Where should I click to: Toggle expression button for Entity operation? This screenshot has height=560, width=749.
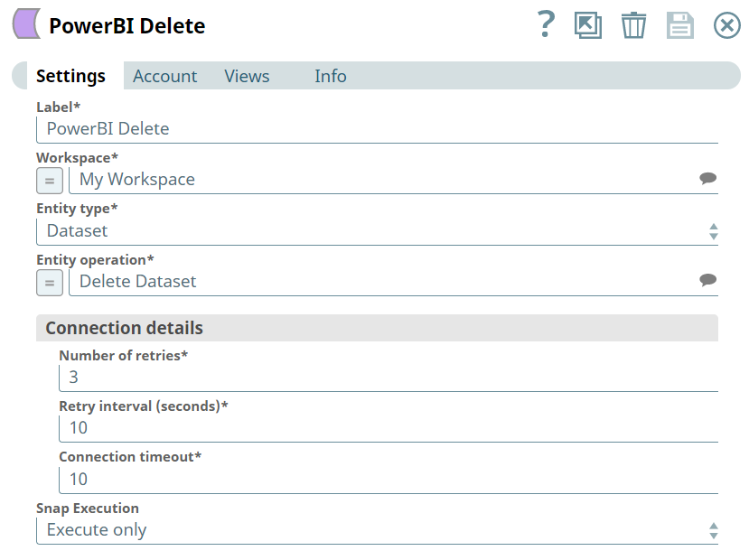pos(50,283)
